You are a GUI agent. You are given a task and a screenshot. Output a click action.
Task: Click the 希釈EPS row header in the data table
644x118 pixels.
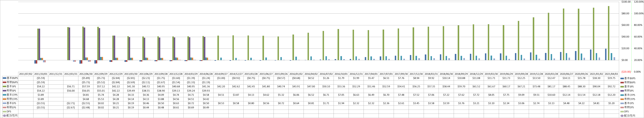(10, 107)
